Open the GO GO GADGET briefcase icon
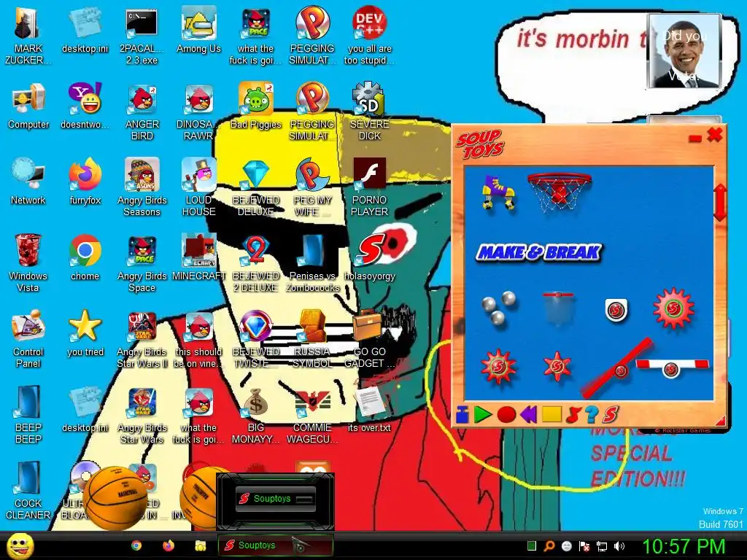This screenshot has height=560, width=747. coord(370,339)
